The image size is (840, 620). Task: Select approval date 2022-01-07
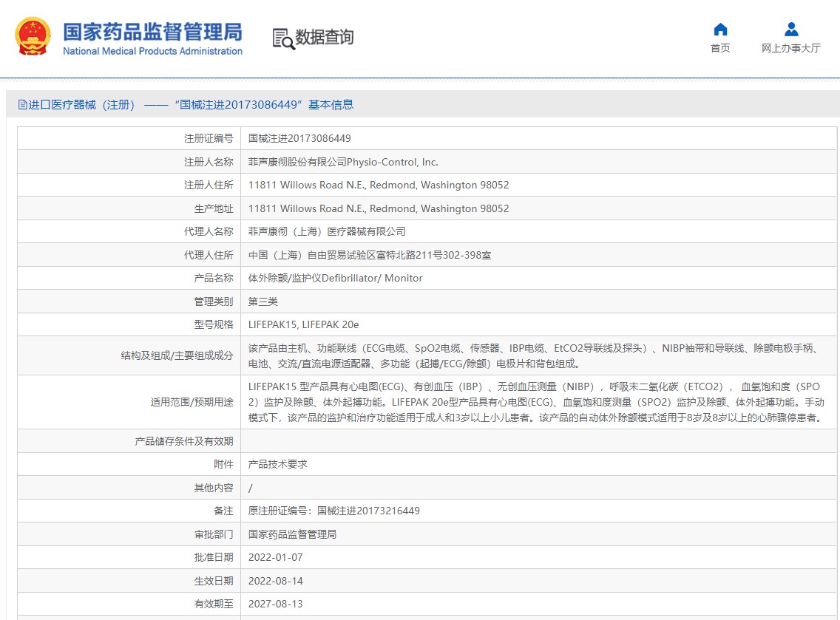click(x=275, y=557)
